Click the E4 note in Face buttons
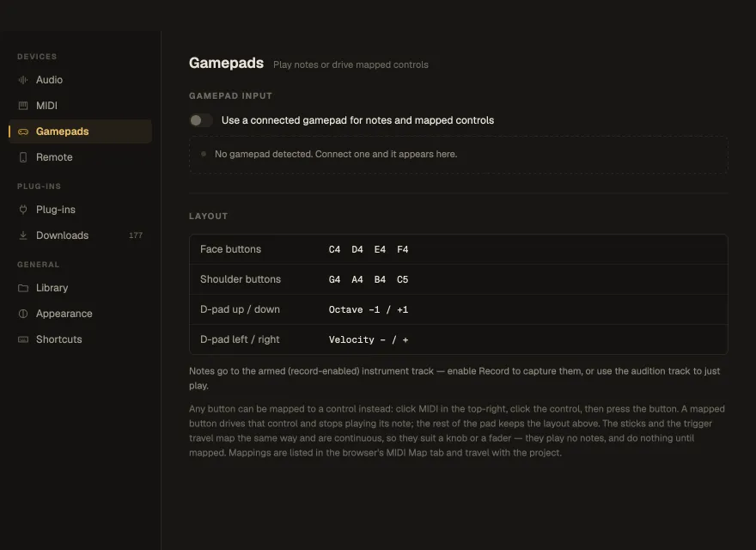Viewport: 756px width, 550px height. 380,249
